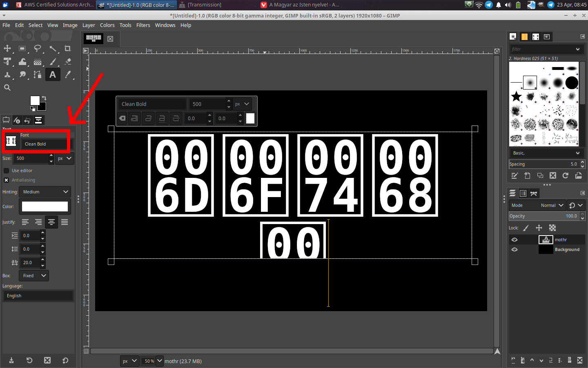Click the Language field showing English

point(38,296)
